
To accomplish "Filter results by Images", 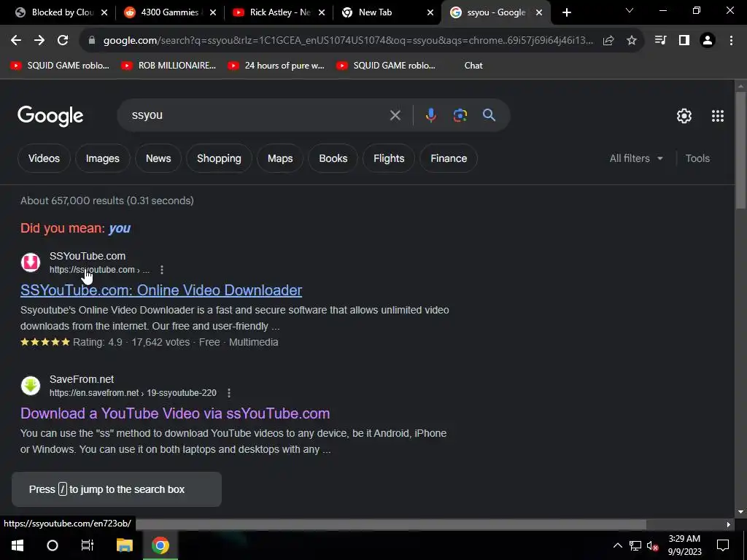I will (x=102, y=158).
